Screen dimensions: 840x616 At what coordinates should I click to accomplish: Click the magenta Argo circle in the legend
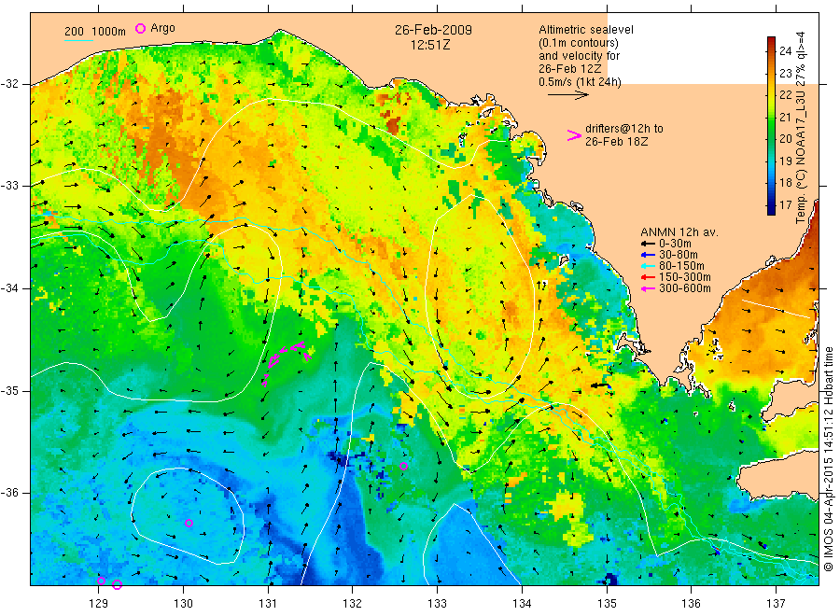(x=140, y=29)
